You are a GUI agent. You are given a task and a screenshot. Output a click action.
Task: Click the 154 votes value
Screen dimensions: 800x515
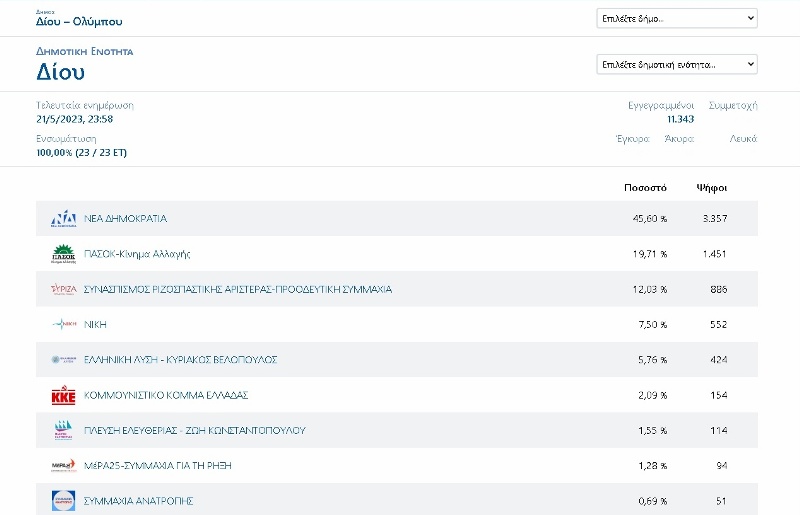[719, 395]
